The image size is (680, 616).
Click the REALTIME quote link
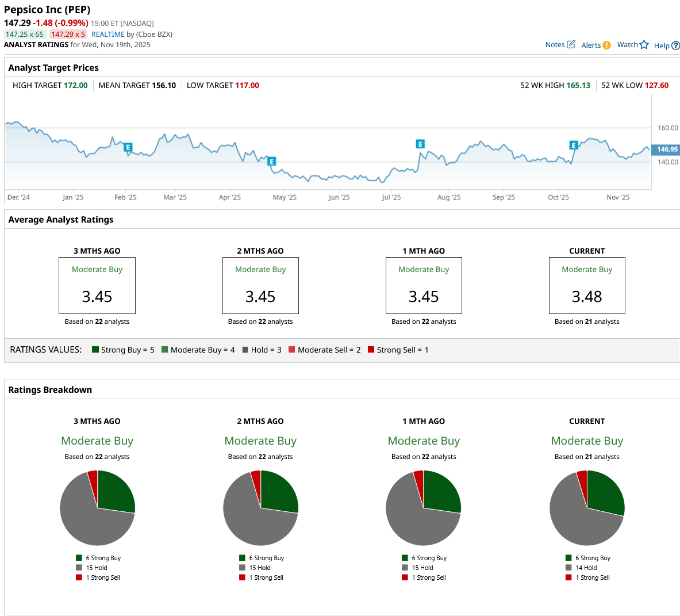coord(108,35)
